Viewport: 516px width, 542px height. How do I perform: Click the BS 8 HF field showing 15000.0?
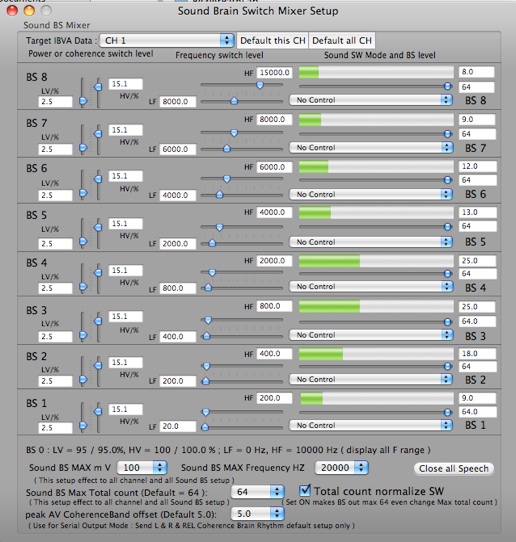(x=274, y=73)
